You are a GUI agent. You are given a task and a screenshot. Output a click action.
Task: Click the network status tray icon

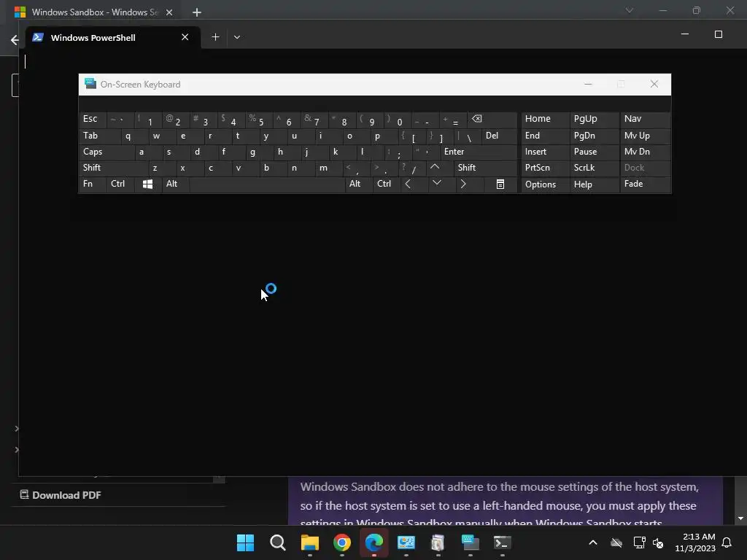(639, 542)
